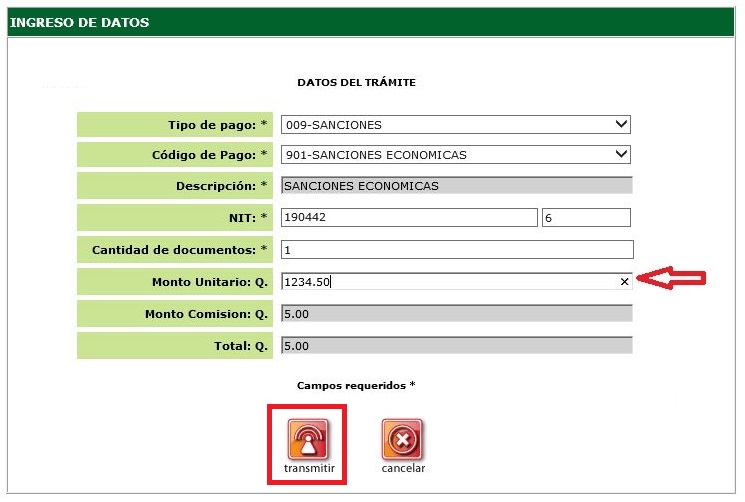The height and width of the screenshot is (502, 745).
Task: Click the red arrow pointing at Monto Unitario
Action: (675, 280)
